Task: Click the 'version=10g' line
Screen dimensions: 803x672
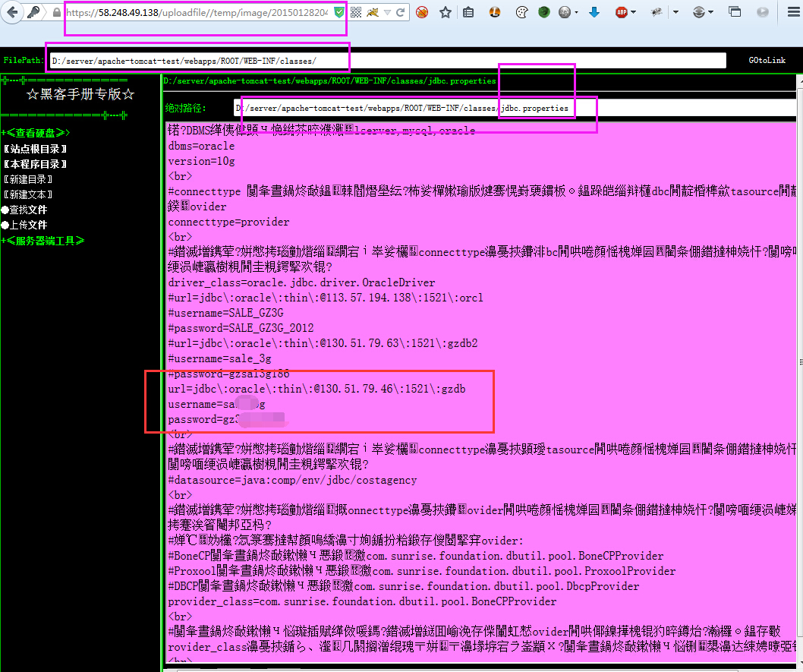Action: 201,161
